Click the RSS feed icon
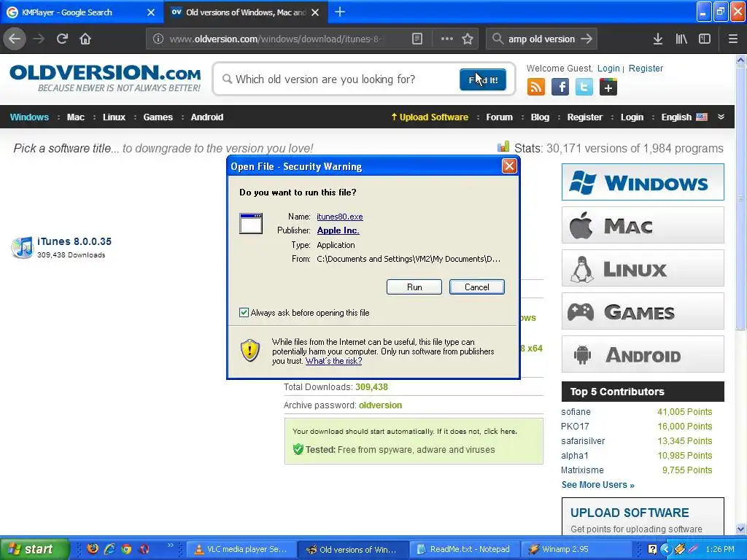 (536, 87)
